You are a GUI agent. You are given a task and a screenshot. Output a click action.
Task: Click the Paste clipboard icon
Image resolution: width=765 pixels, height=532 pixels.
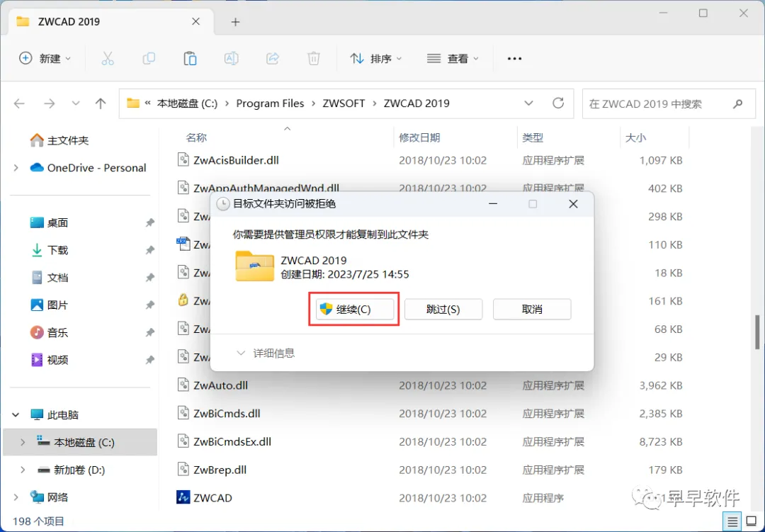coord(190,59)
